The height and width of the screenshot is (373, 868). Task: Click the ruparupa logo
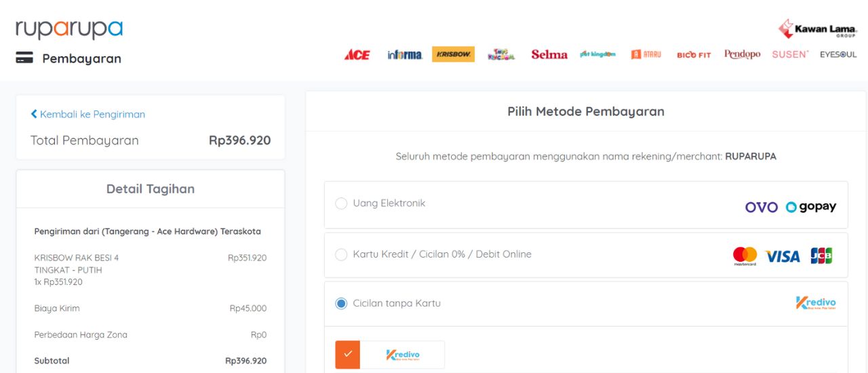point(69,29)
